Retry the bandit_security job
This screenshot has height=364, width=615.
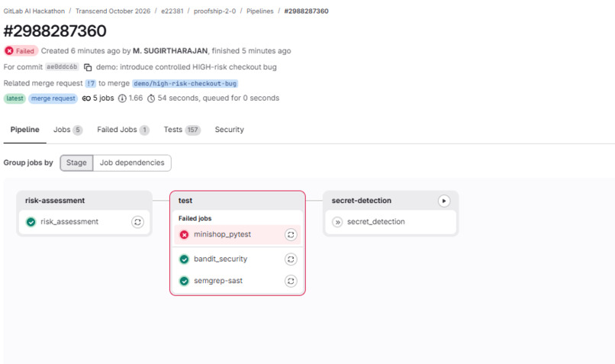[x=291, y=259]
